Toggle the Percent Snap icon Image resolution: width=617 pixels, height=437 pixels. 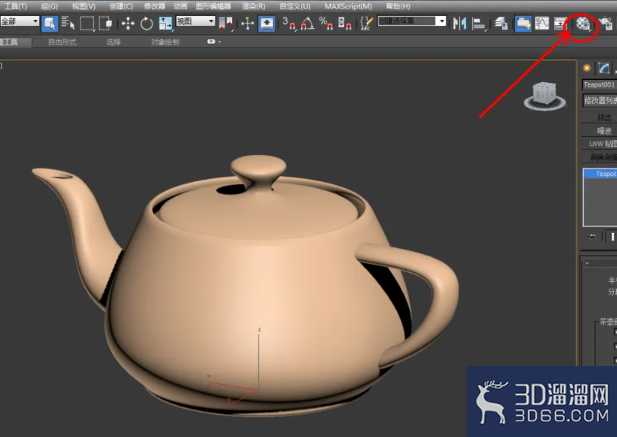pyautogui.click(x=326, y=24)
